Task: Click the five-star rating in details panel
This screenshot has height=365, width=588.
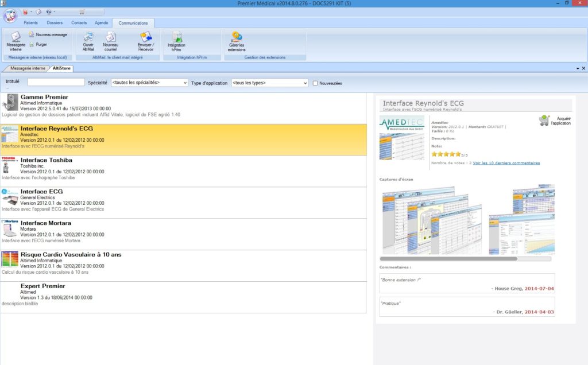Action: click(x=446, y=154)
